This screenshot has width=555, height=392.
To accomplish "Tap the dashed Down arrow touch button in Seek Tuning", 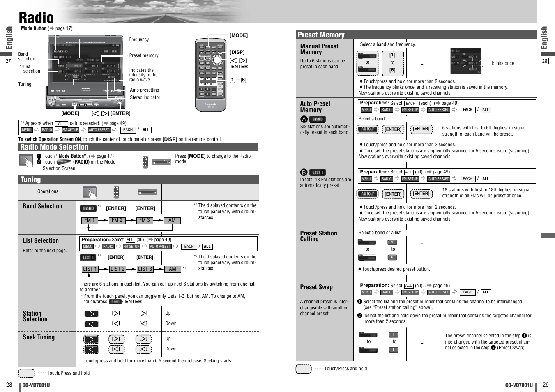I will click(x=91, y=350).
